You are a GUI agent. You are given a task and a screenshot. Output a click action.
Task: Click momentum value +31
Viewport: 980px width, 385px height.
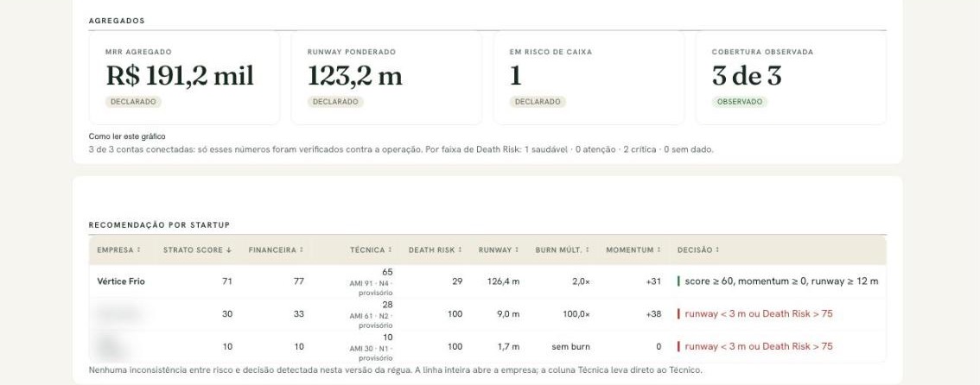tap(653, 281)
